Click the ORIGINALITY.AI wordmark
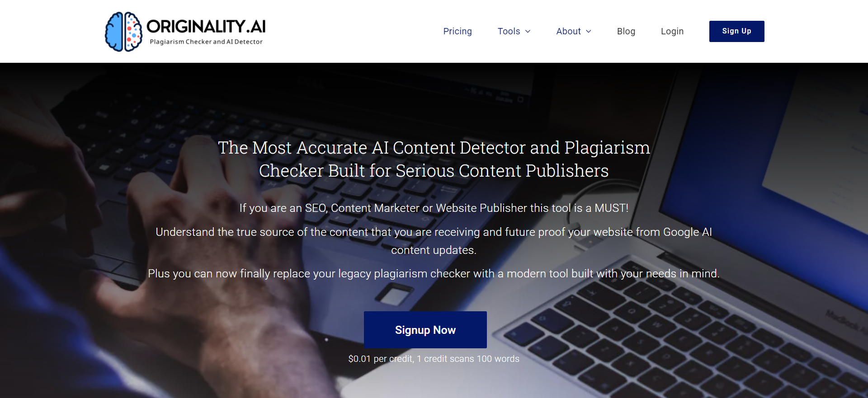Viewport: 868px width, 398px height. 206,27
